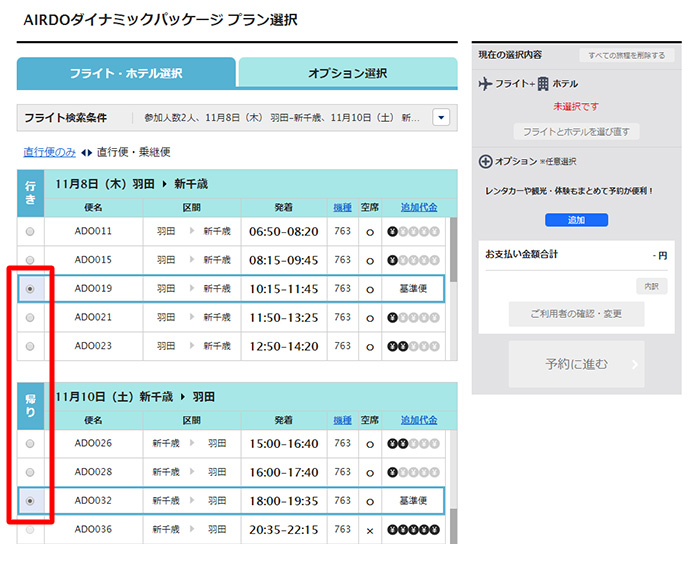Click 予約に進む button
This screenshot has height=562, width=700.
coord(576,364)
